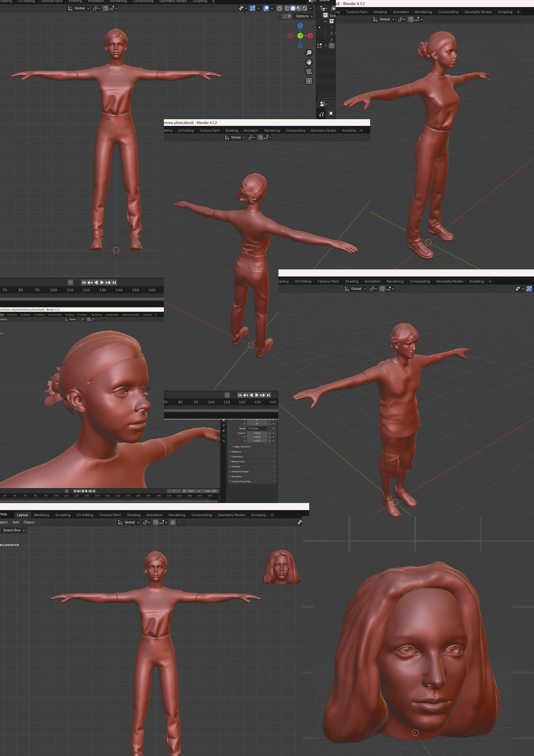Add workspace with plus in bottom-left window
This screenshot has height=756, width=534.
click(272, 515)
